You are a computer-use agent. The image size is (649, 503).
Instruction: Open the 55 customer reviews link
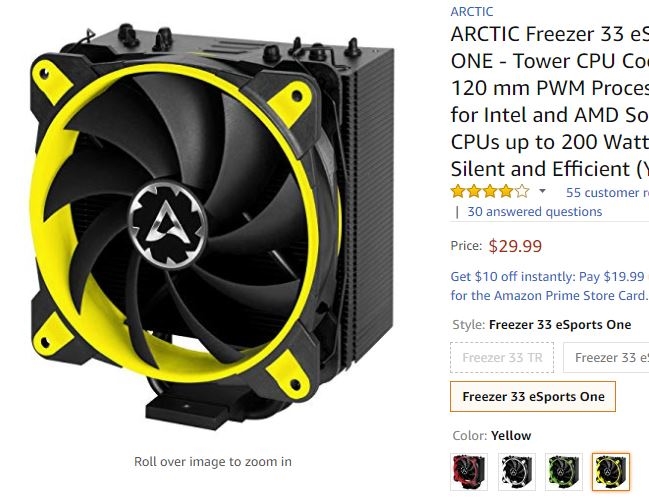point(607,193)
